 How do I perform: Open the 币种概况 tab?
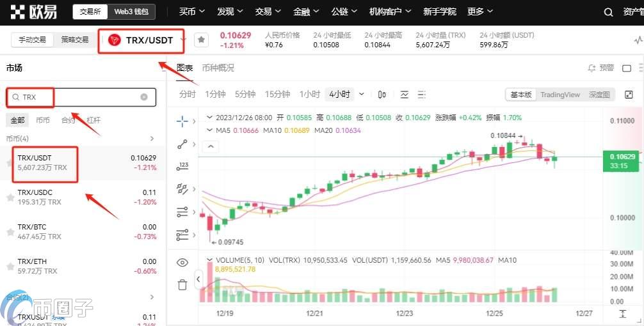pyautogui.click(x=218, y=68)
